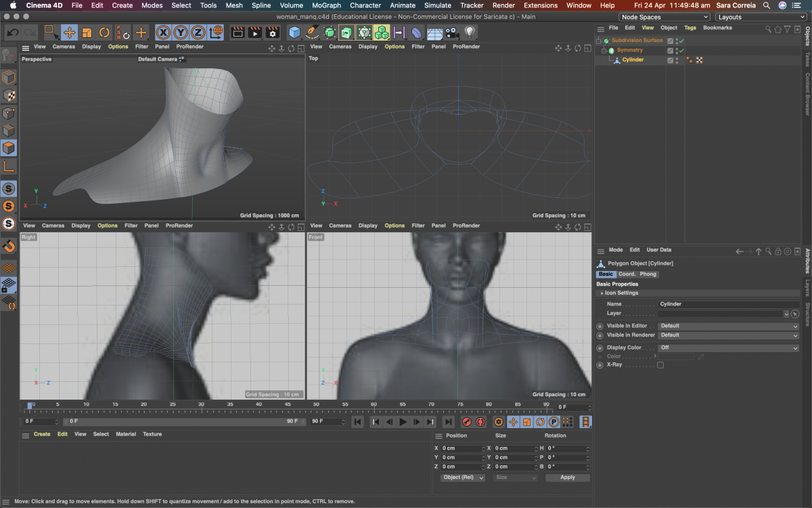Toggle the X-axis lock button

click(x=163, y=33)
